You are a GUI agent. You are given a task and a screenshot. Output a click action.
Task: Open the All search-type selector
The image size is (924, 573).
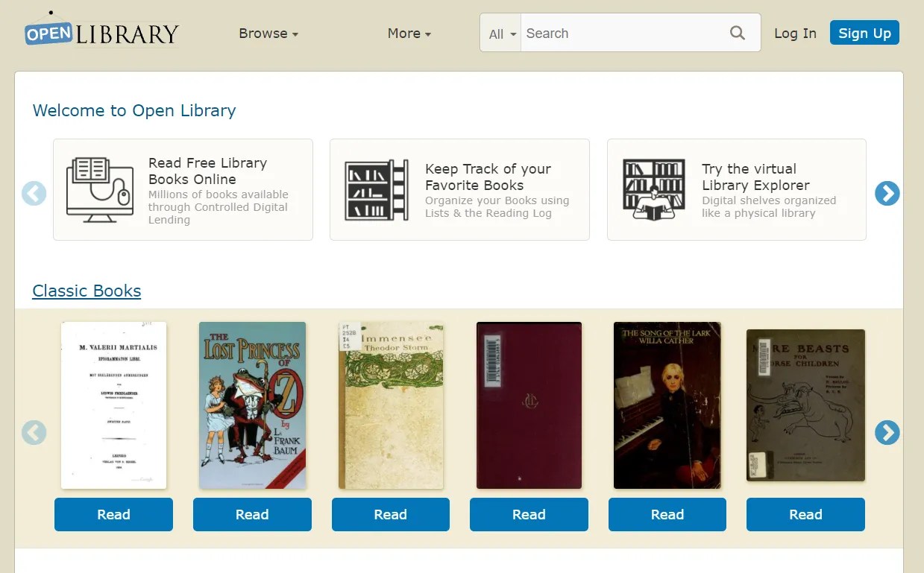[x=500, y=34]
